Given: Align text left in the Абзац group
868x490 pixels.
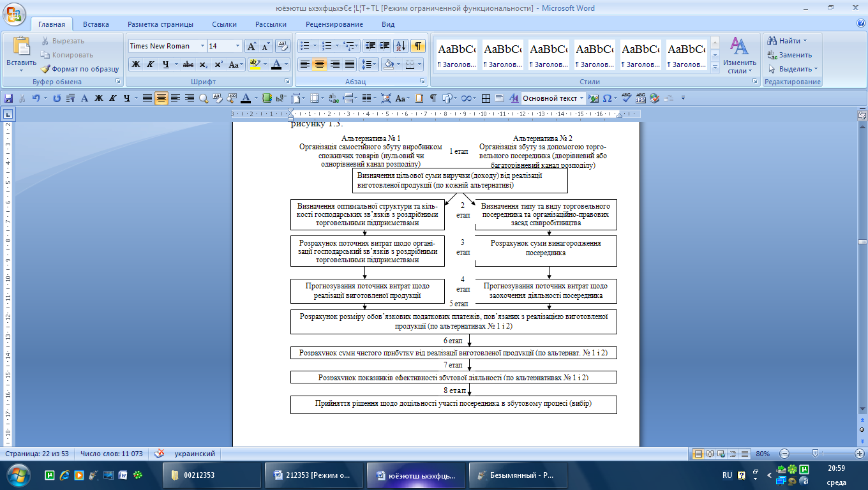Looking at the screenshot, I should pyautogui.click(x=305, y=64).
